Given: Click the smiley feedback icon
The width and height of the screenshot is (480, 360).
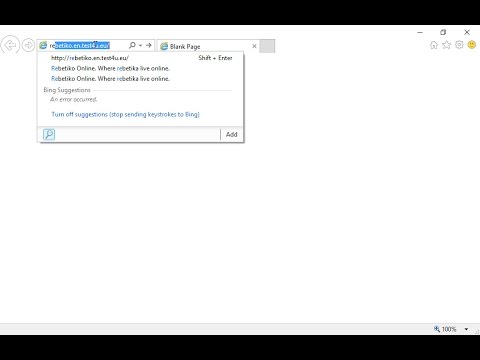Looking at the screenshot, I should click(x=472, y=44).
